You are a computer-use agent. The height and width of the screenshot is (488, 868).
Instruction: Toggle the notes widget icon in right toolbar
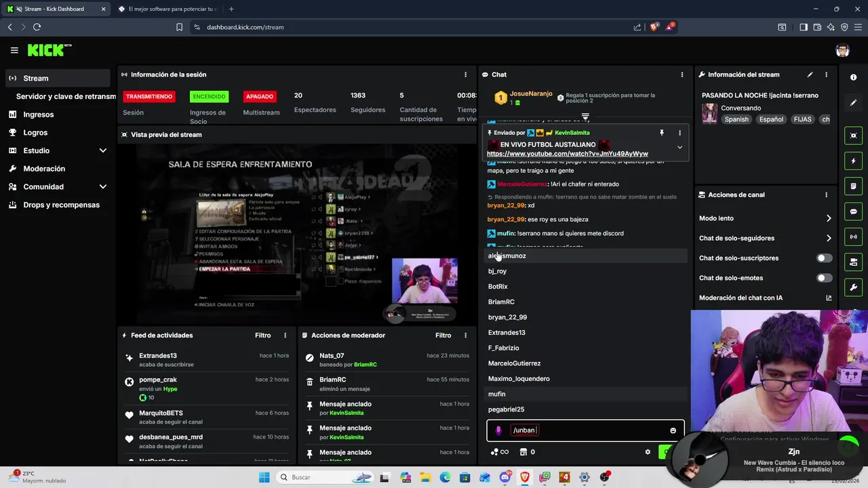click(854, 186)
